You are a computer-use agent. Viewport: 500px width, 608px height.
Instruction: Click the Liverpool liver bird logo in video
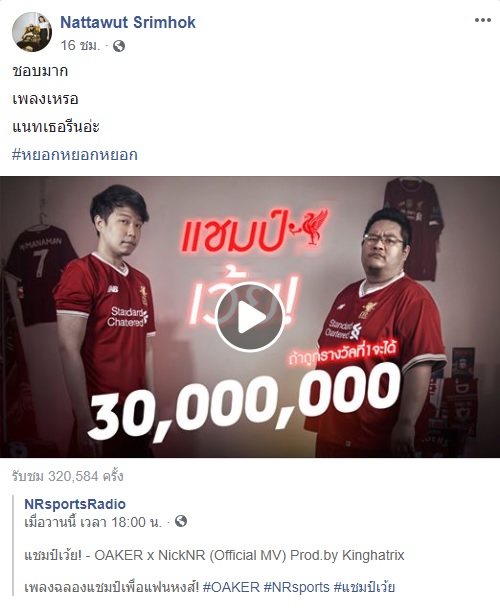312,227
